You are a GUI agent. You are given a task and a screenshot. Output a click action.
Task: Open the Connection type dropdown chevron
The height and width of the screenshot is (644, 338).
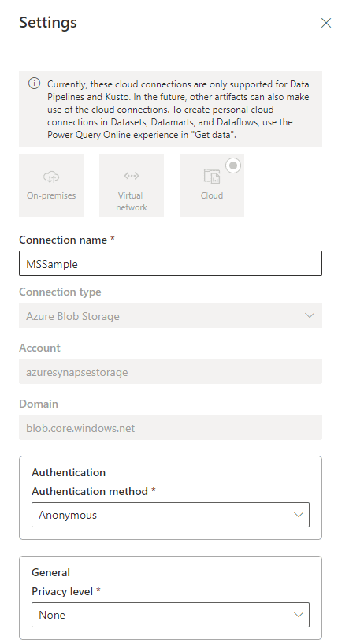coord(310,315)
